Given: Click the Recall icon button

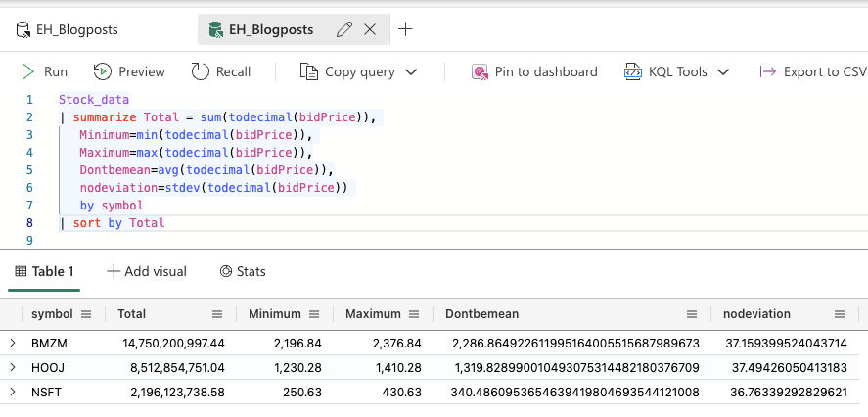Looking at the screenshot, I should 201,71.
